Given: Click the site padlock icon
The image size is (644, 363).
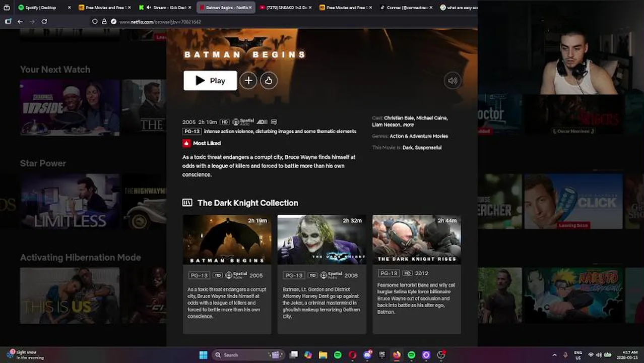Looking at the screenshot, I should pos(104,22).
